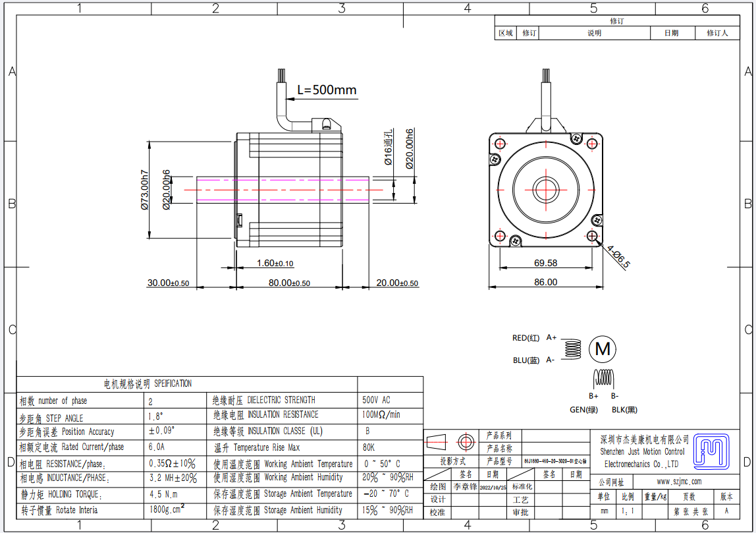This screenshot has width=756, height=533.
Task: Click the 69.58 hole spacing dimension
Action: point(545,263)
